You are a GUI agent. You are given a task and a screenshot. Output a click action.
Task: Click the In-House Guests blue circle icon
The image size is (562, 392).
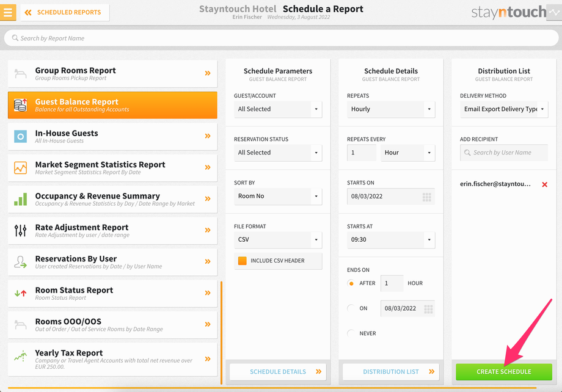[20, 137]
